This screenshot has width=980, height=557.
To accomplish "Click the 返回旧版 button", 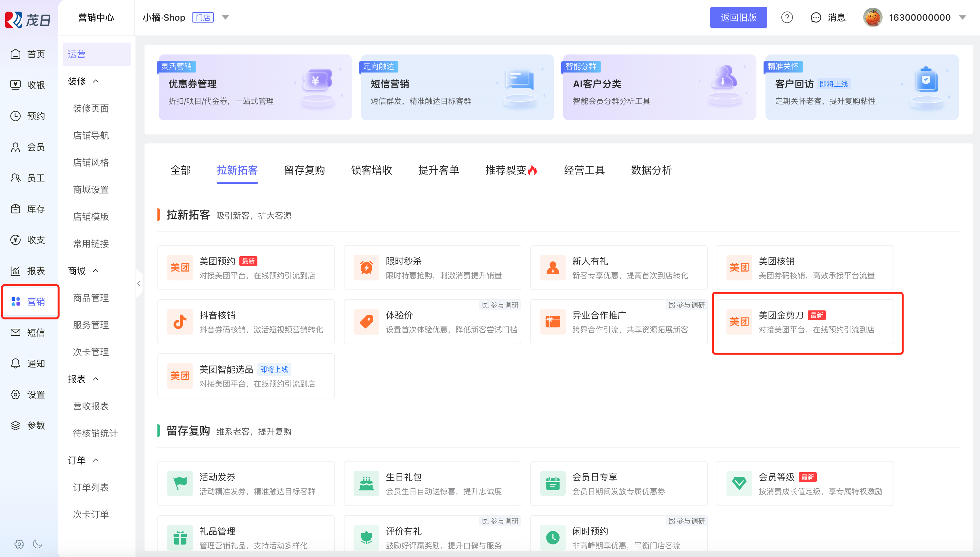I will pyautogui.click(x=738, y=18).
